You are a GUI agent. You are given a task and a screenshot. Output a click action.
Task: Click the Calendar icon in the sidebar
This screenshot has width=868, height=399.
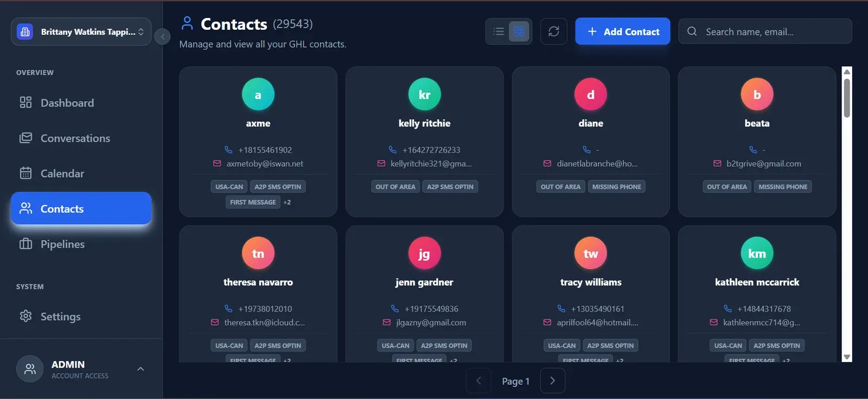click(x=25, y=173)
